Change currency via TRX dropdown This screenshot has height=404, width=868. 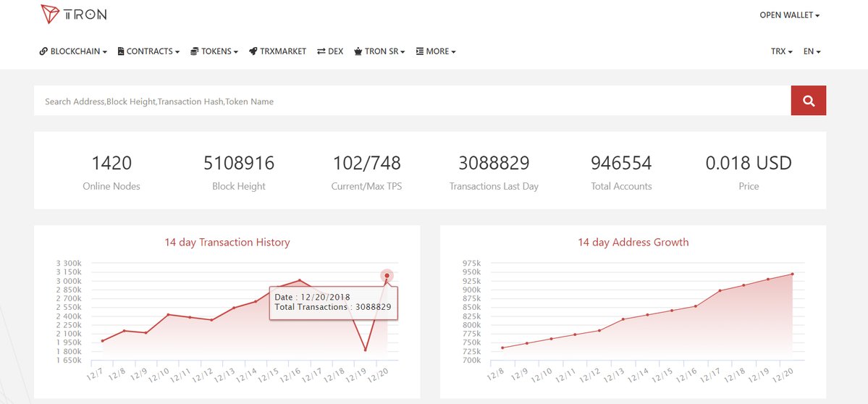[x=782, y=51]
